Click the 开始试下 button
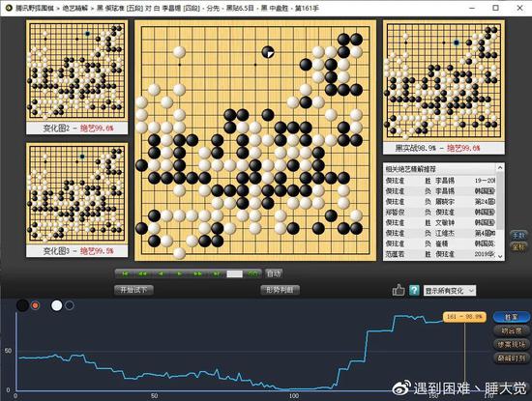532x401 pixels. click(133, 290)
